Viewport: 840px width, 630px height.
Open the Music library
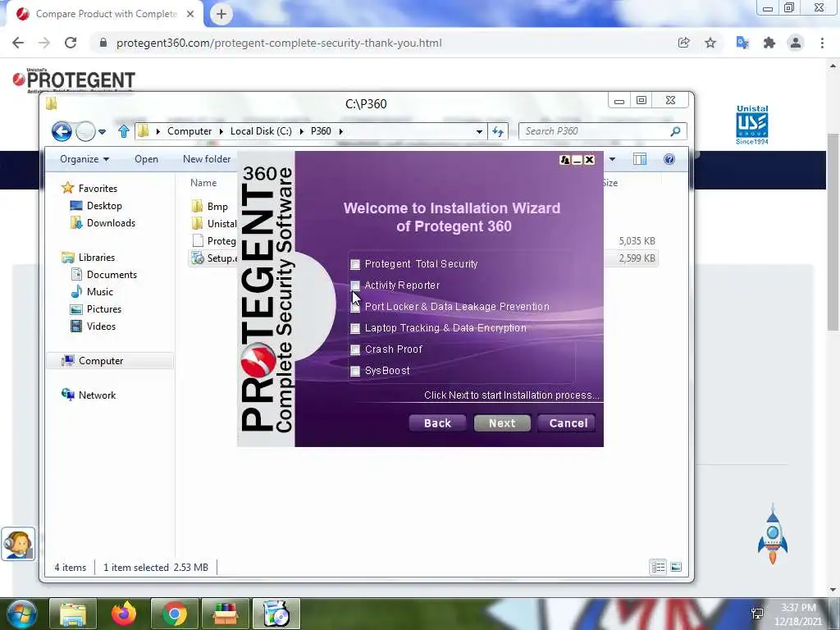99,291
